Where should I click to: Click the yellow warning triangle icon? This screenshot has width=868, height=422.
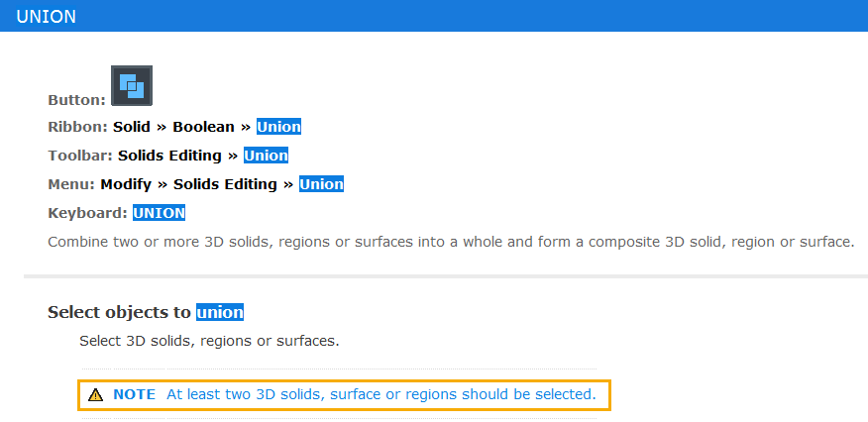(x=96, y=395)
